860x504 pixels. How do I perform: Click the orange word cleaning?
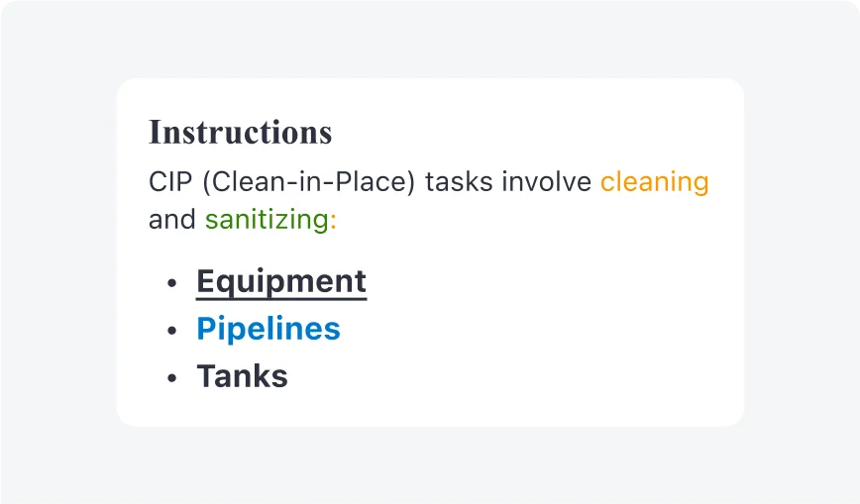click(x=654, y=182)
